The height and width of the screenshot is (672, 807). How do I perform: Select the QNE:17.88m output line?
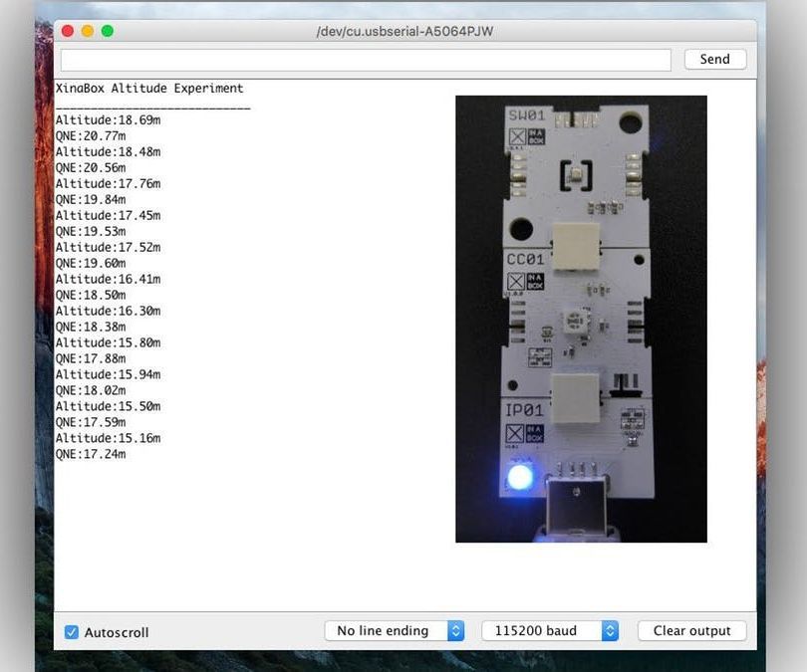coord(91,359)
